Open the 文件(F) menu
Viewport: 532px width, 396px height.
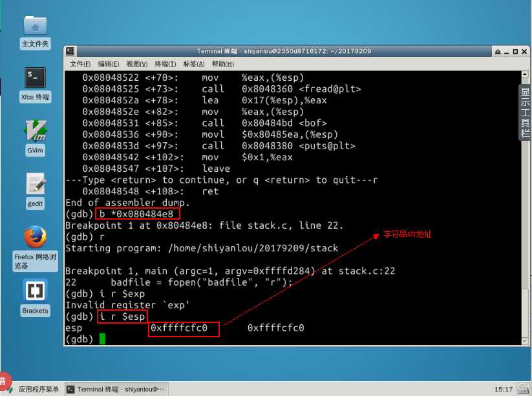(x=80, y=64)
